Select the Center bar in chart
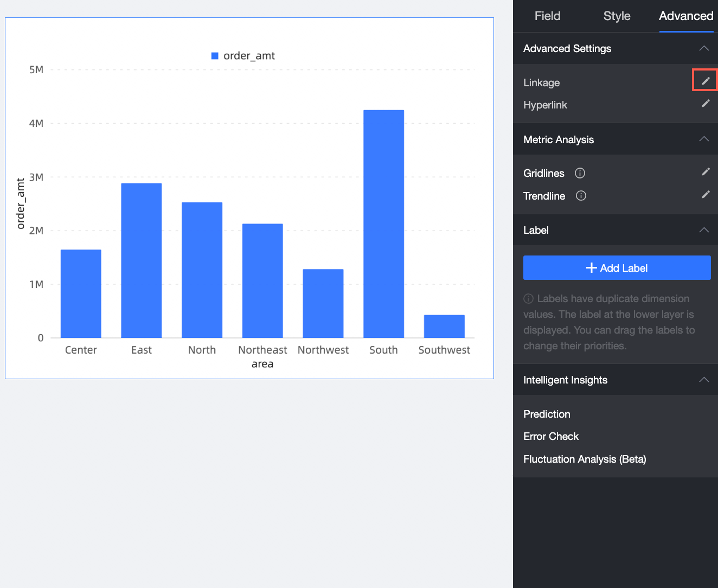 tap(81, 293)
